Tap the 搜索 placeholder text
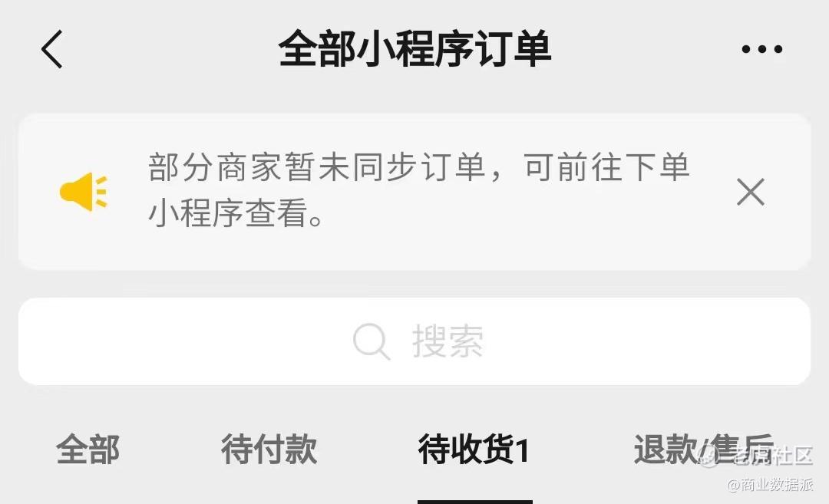Viewport: 829px width, 504px height. point(448,341)
